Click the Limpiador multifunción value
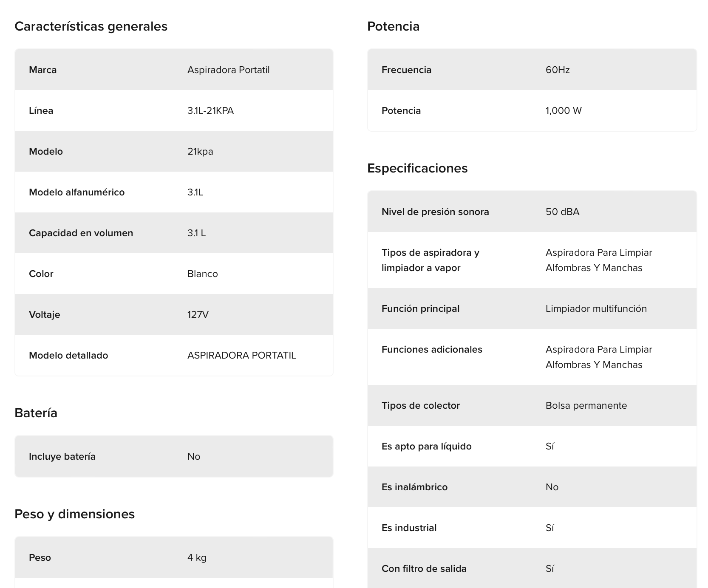 [x=596, y=308]
